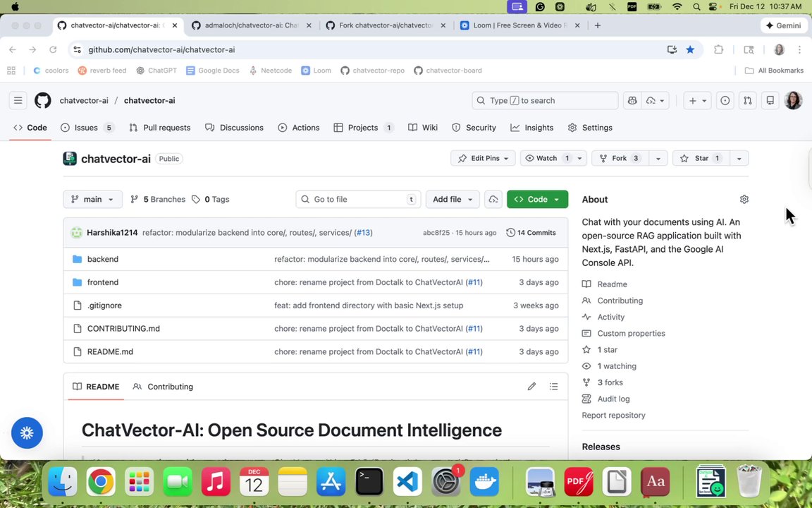View 0 Tags link

[210, 200]
